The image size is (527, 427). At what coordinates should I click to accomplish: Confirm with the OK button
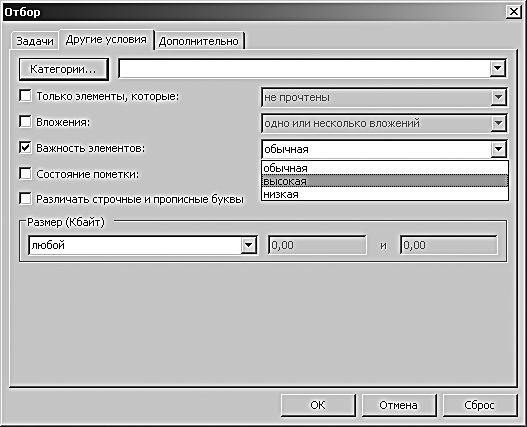[318, 405]
